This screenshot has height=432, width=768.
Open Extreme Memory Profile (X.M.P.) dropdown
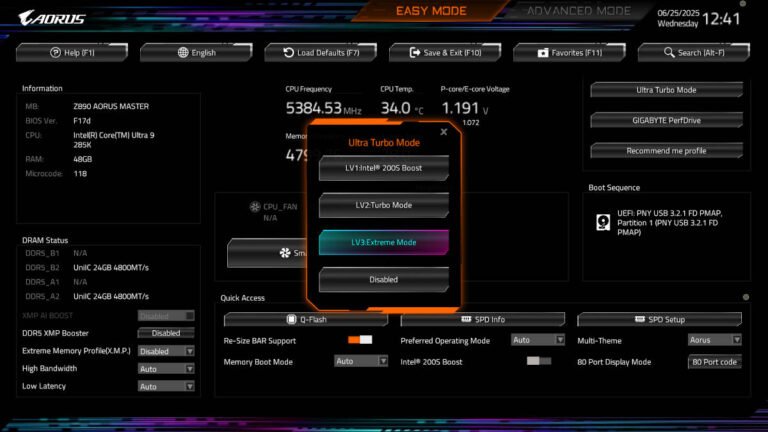tap(166, 351)
